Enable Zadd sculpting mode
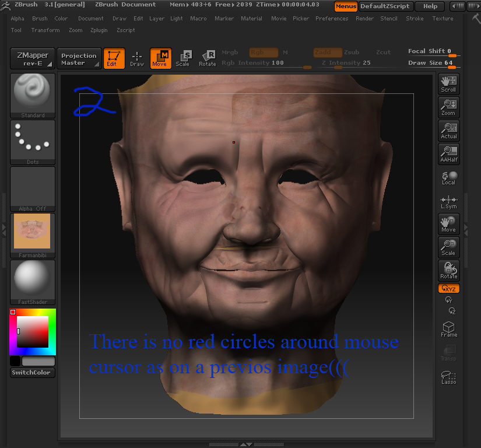 coord(328,52)
